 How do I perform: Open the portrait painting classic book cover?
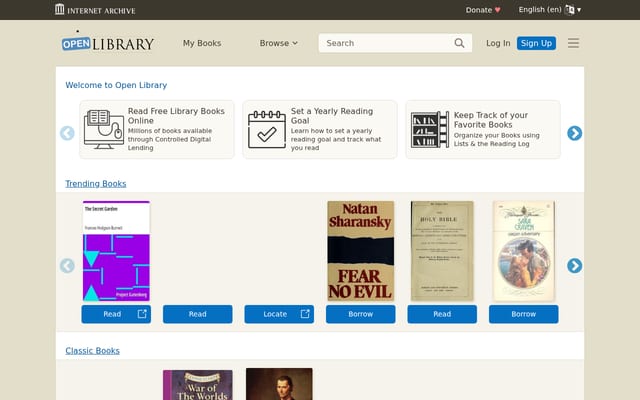point(279,384)
